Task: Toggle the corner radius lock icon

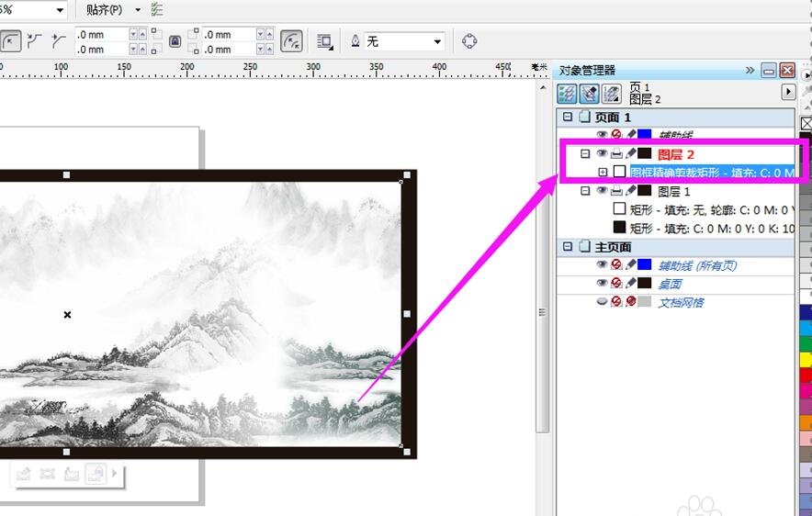Action: coord(175,41)
